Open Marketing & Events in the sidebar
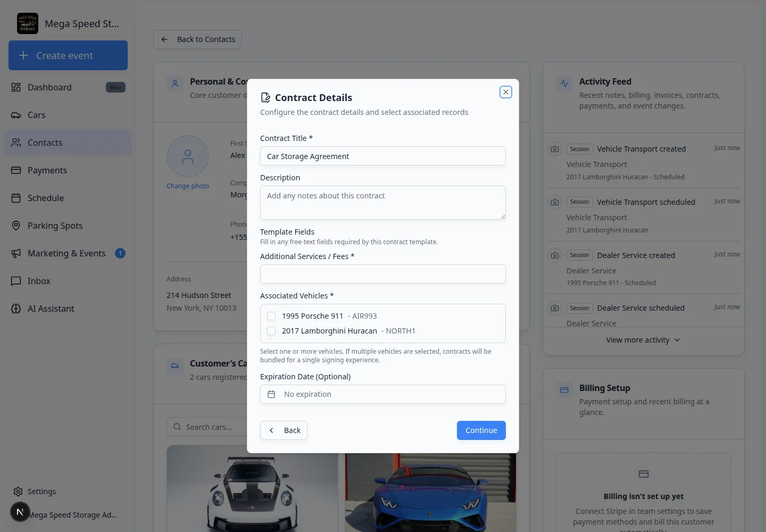Image resolution: width=766 pixels, height=532 pixels. (x=68, y=253)
